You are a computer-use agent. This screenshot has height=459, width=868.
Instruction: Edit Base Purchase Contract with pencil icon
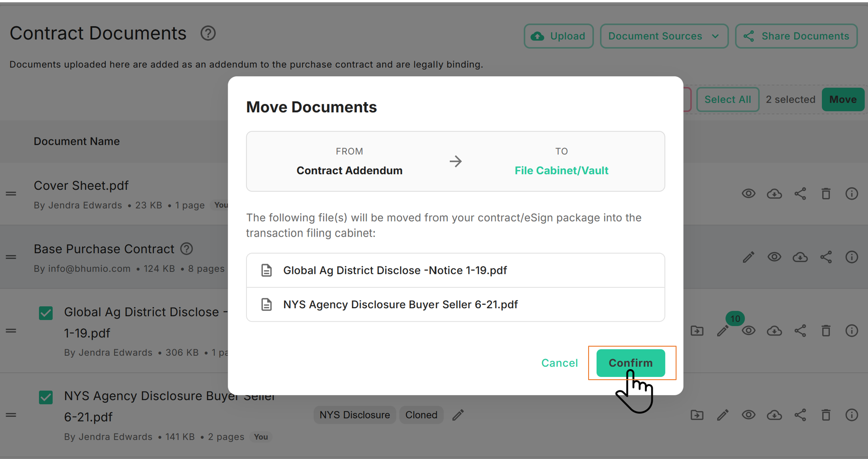(x=748, y=257)
